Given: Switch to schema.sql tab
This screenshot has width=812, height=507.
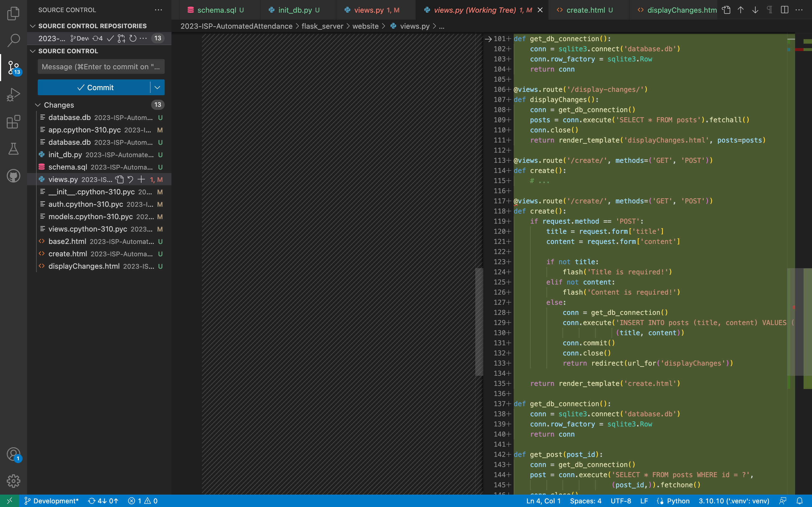Looking at the screenshot, I should coord(216,10).
